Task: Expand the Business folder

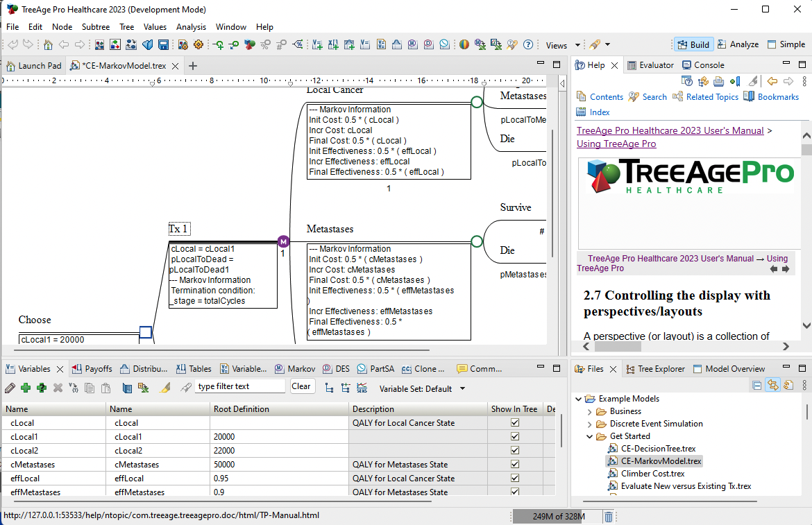Action: click(x=589, y=411)
